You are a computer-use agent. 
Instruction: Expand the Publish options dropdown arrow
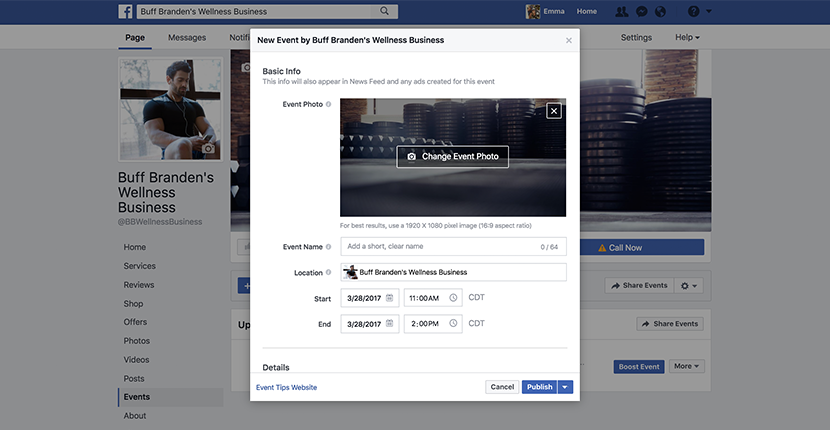pyautogui.click(x=565, y=387)
